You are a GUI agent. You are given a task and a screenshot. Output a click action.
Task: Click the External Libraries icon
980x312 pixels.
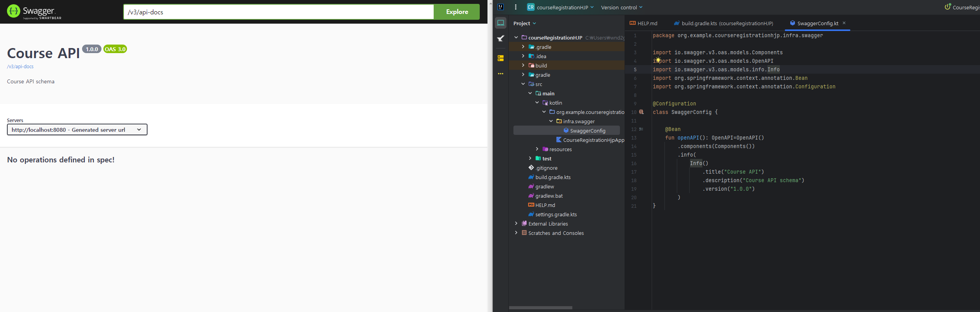click(524, 224)
